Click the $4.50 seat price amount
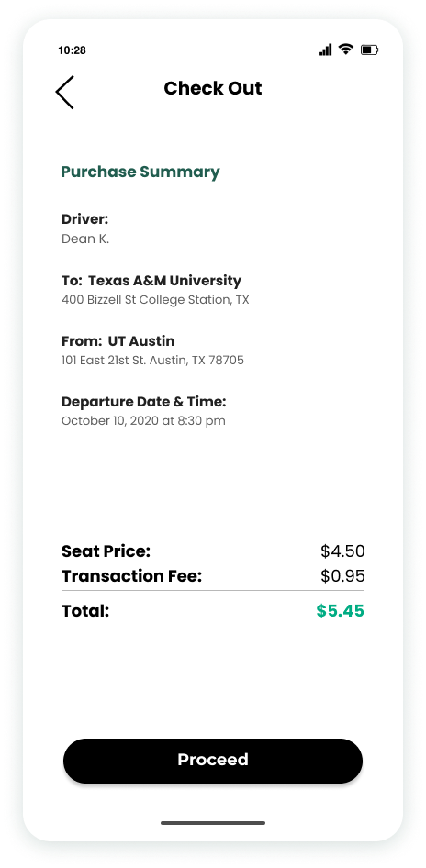This screenshot has height=868, width=426. [x=342, y=551]
